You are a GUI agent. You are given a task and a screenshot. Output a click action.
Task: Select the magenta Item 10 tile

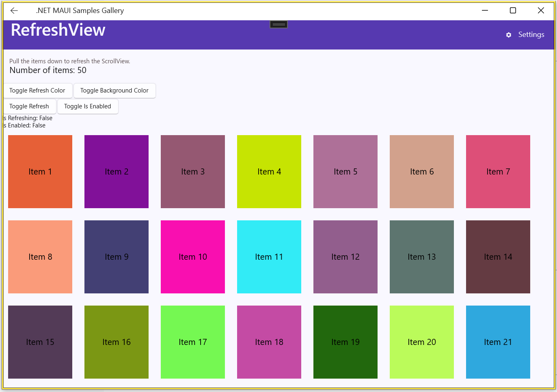(x=193, y=257)
